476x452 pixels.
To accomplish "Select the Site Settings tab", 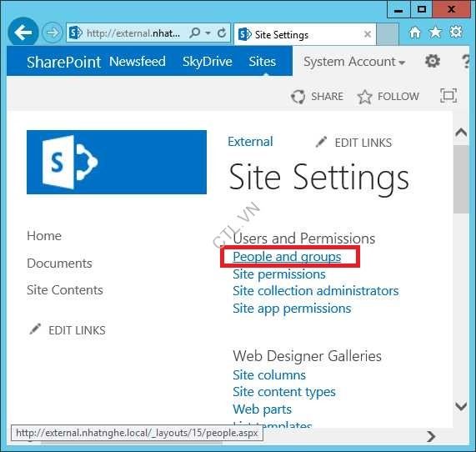I will coord(305,35).
